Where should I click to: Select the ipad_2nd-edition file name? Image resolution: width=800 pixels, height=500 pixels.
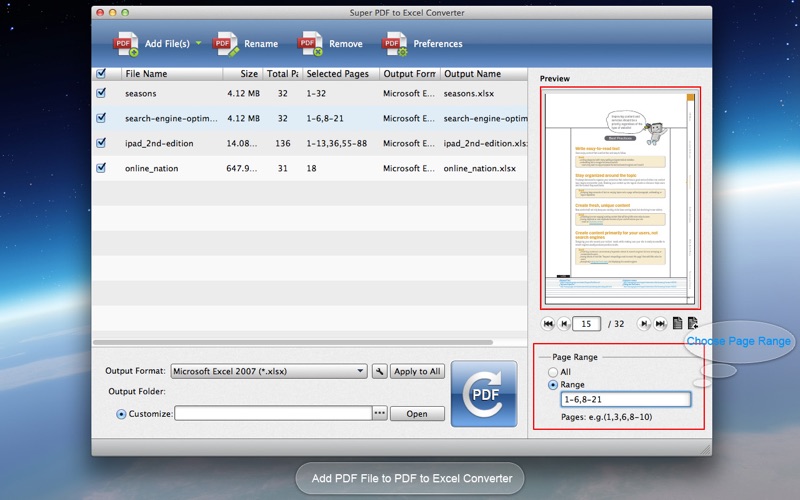pyautogui.click(x=159, y=143)
